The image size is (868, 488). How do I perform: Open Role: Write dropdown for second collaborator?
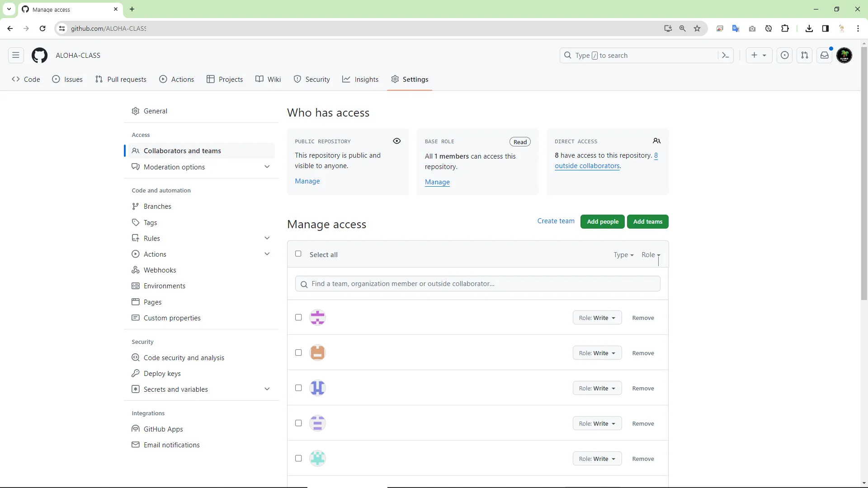point(597,353)
